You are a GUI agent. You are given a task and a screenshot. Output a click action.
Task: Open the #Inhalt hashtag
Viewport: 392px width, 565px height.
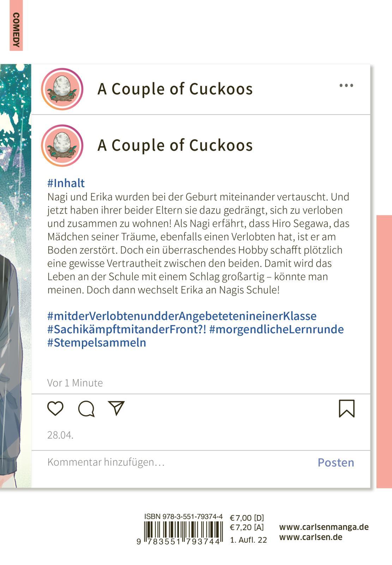[x=66, y=183]
